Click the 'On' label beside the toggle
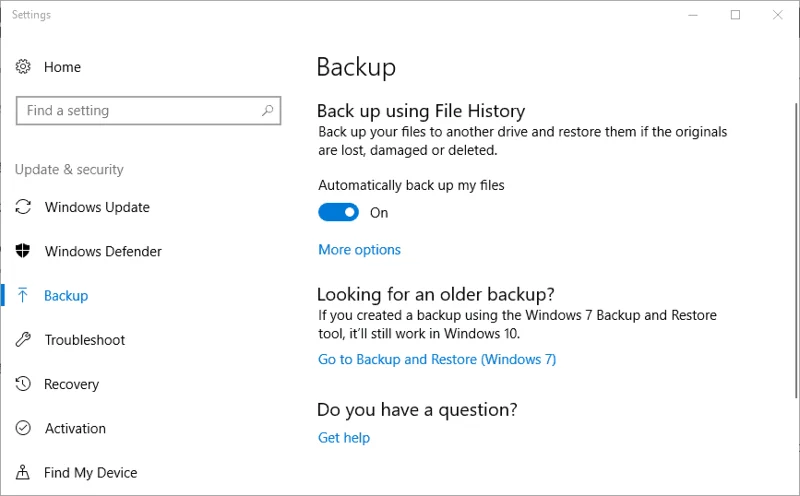The width and height of the screenshot is (800, 496). click(x=379, y=213)
